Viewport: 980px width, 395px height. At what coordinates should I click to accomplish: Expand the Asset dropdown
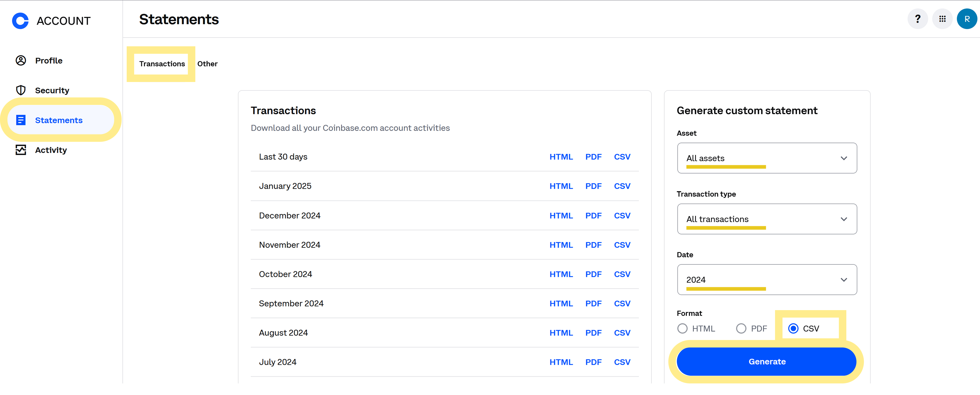pos(767,158)
